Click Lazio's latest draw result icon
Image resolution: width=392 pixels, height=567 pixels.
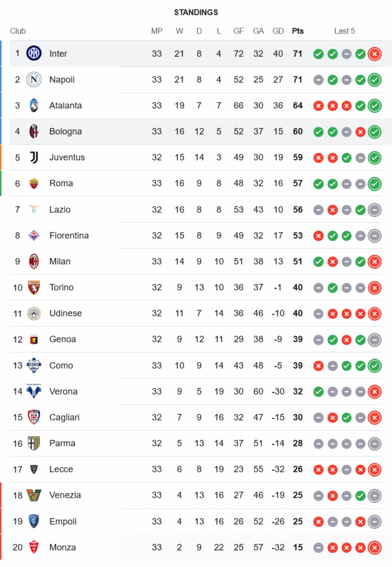point(374,210)
